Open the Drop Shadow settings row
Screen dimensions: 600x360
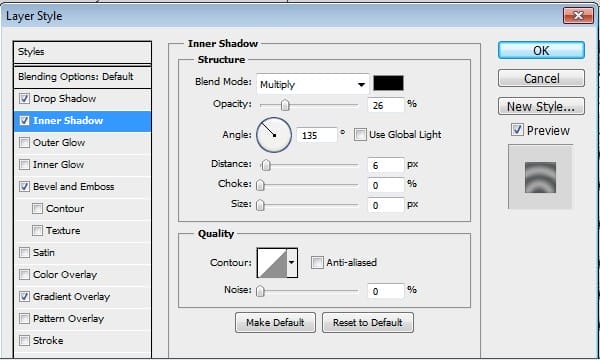[82, 99]
